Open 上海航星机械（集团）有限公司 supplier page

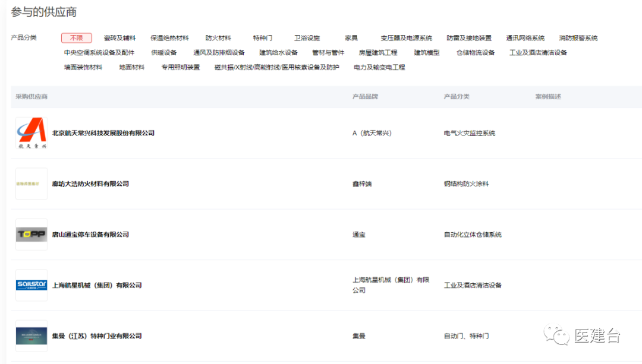(99, 284)
